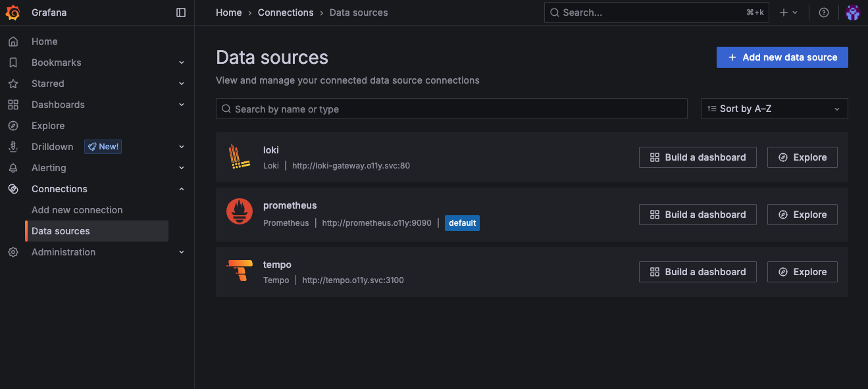Viewport: 868px width, 389px height.
Task: Click the Bookmarks icon in sidebar
Action: pyautogui.click(x=13, y=63)
